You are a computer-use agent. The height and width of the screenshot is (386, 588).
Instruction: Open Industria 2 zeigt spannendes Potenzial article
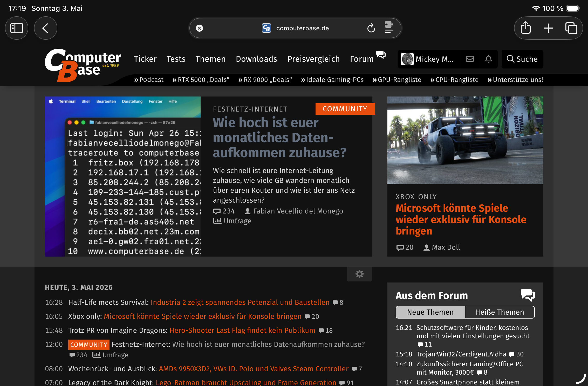240,302
